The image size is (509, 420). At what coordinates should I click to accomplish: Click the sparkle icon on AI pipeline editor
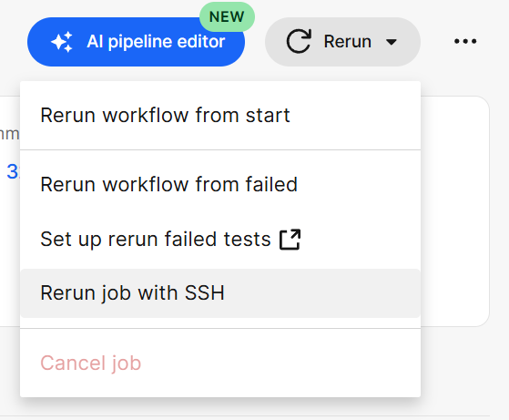tap(62, 42)
